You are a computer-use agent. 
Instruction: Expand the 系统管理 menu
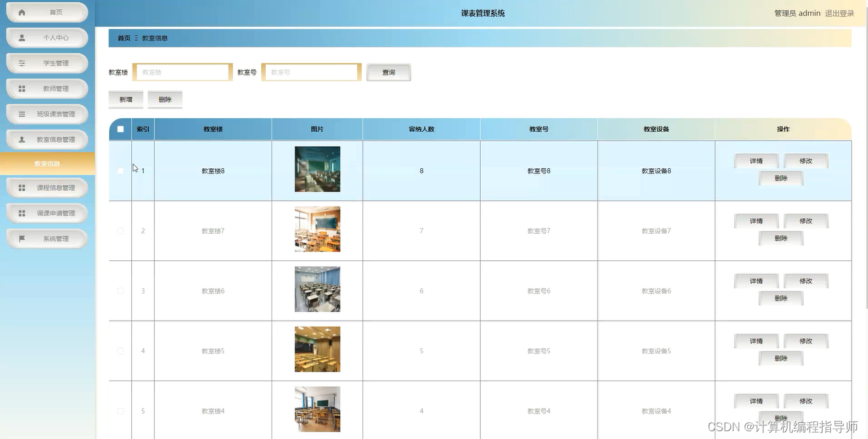47,238
